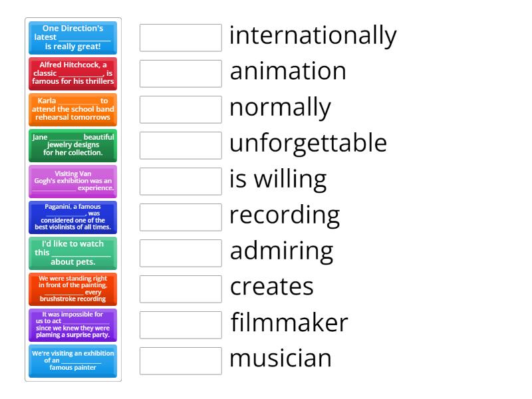This screenshot has height=399, width=532.
Task: Select the Jane jewelry designs card
Action: click(x=73, y=146)
